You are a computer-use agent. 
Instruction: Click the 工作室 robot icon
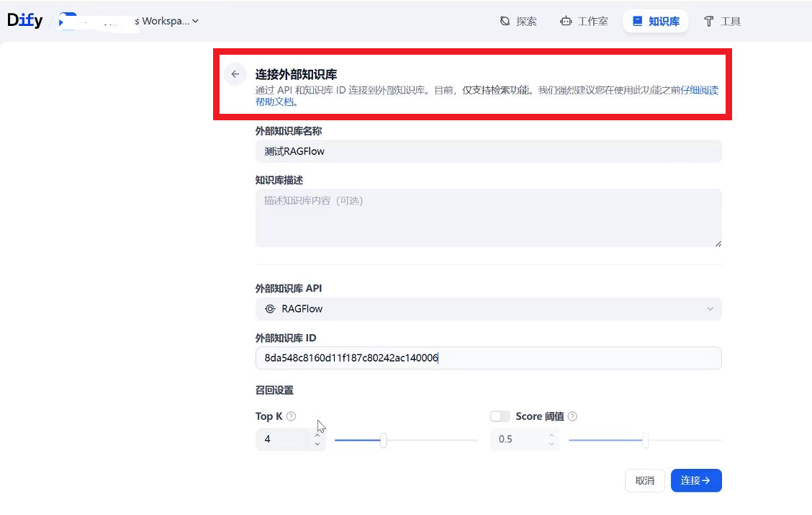[x=566, y=21]
